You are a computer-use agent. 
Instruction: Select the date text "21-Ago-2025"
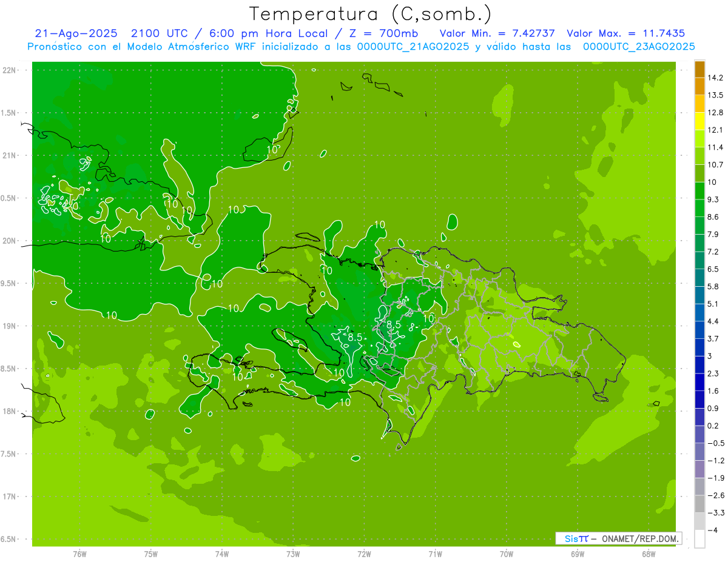point(76,33)
